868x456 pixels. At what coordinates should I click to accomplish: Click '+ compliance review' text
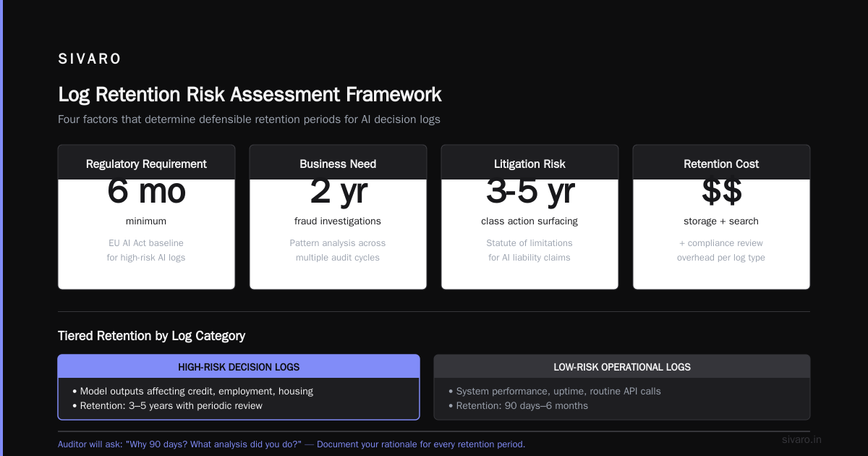click(x=721, y=243)
